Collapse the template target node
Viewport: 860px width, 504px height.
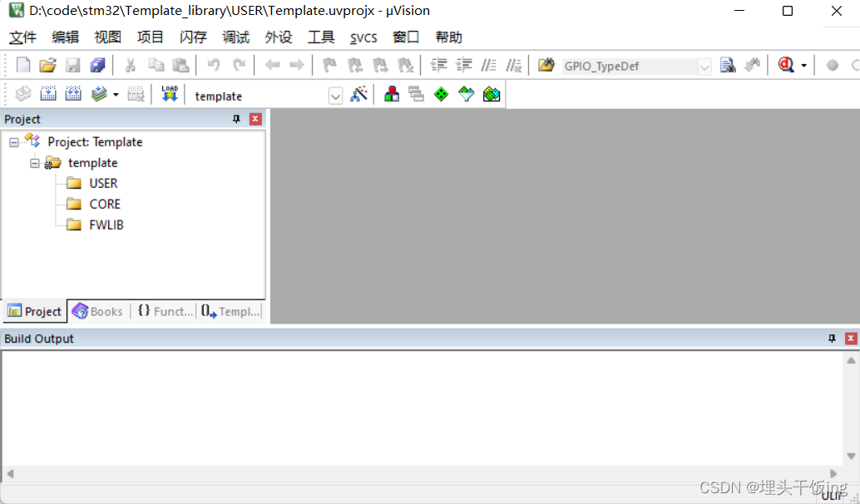pyautogui.click(x=35, y=163)
